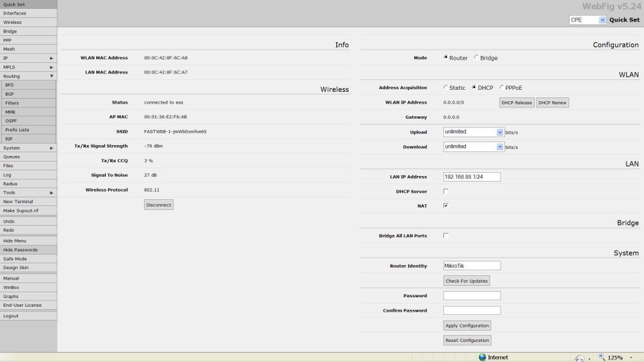This screenshot has width=644, height=362.
Task: Click the Password field
Action: 472,295
